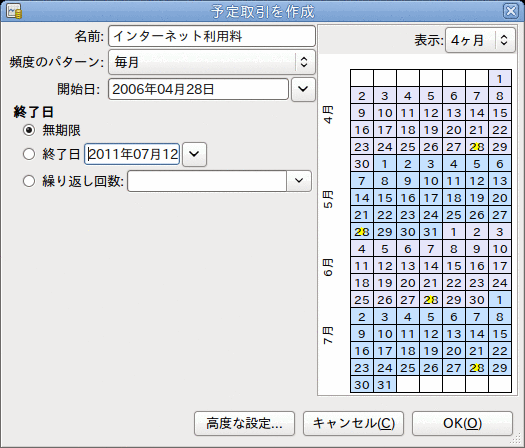Click day 1 in 4月 top row
Screen dimensions: 525x448
(x=500, y=79)
